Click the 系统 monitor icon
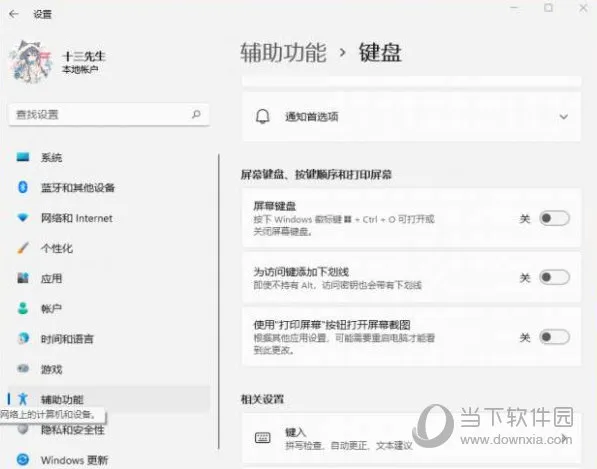The height and width of the screenshot is (469, 597). coord(23,157)
